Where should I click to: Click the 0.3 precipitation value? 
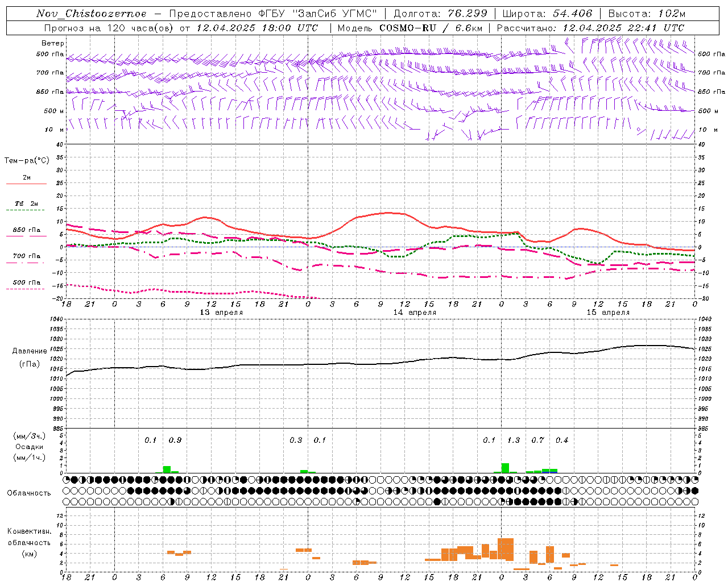click(x=296, y=440)
